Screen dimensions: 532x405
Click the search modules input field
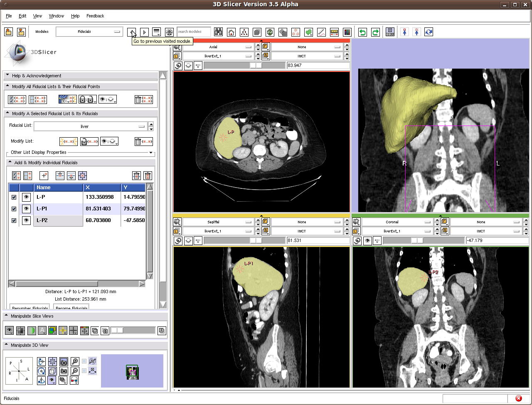pos(194,32)
